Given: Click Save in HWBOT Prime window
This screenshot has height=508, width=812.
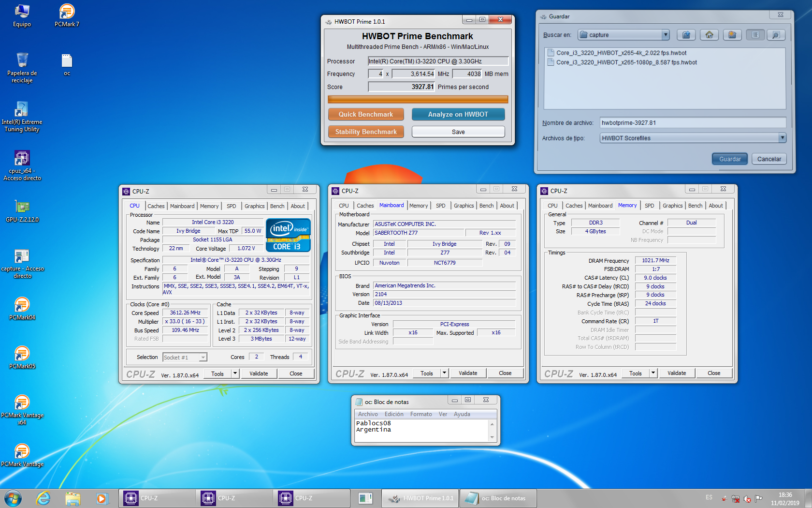Looking at the screenshot, I should pyautogui.click(x=458, y=132).
